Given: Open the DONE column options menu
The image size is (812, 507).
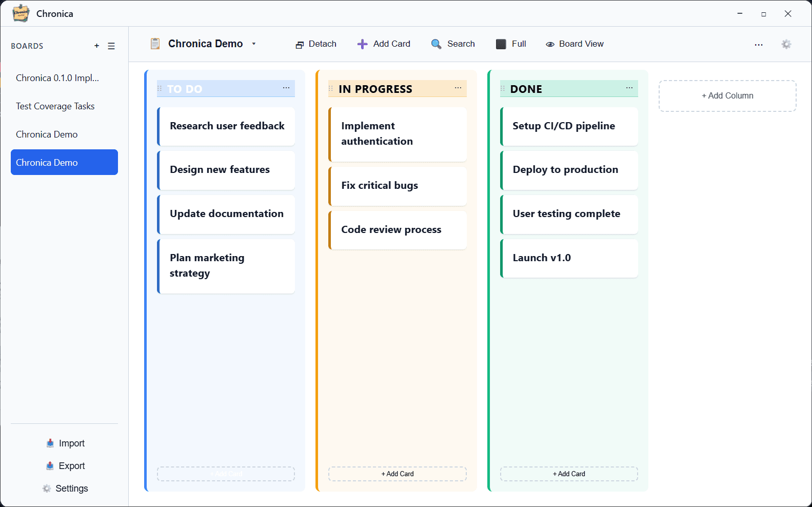Looking at the screenshot, I should click(629, 88).
